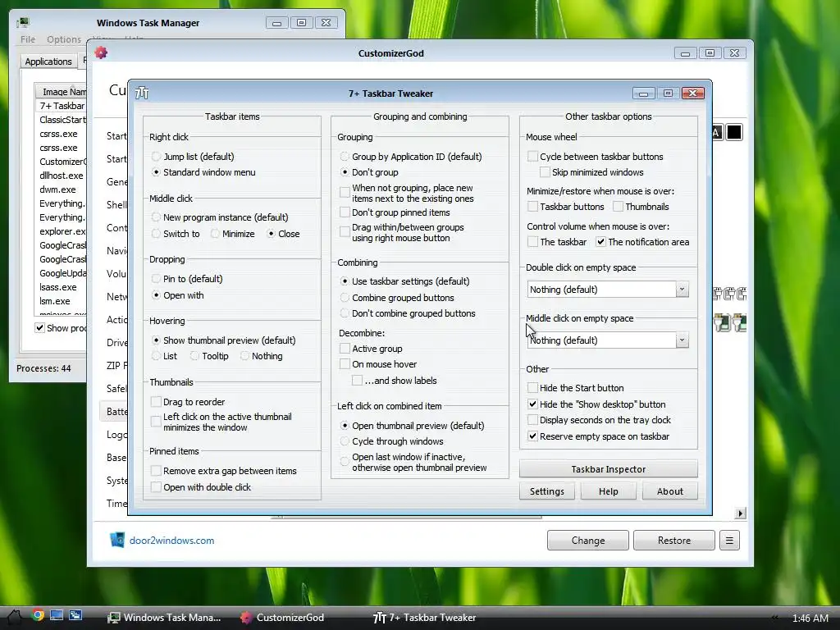Open the hamburger menu button in CustomizerGod

click(729, 541)
